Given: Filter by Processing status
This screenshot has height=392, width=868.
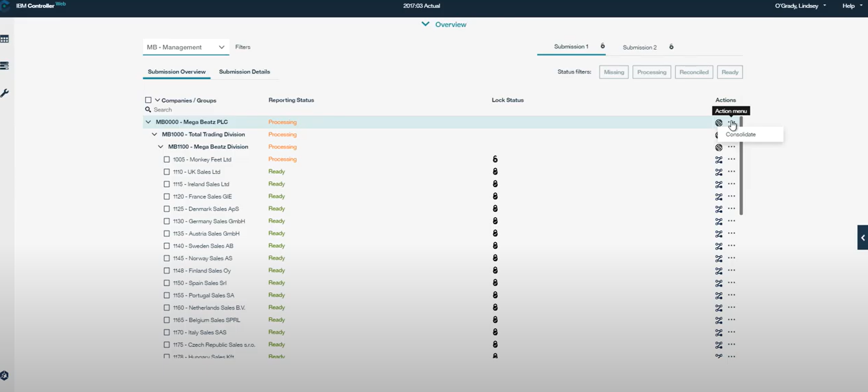Looking at the screenshot, I should (651, 72).
